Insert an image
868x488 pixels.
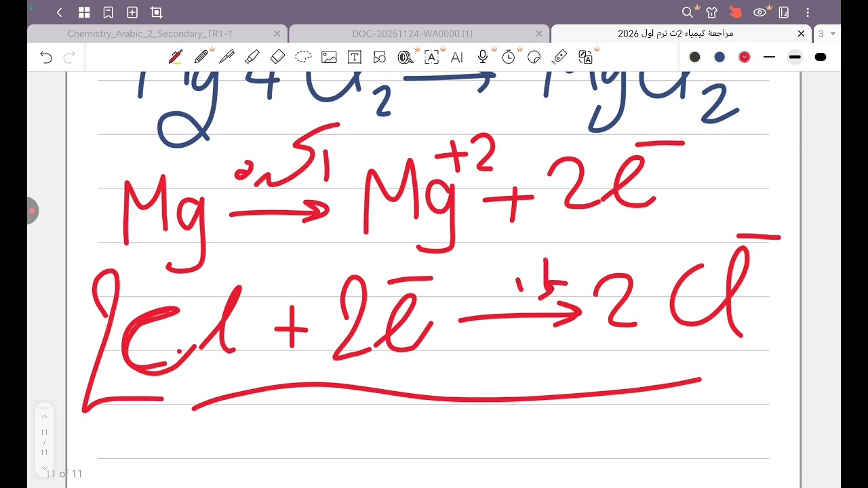pos(329,57)
